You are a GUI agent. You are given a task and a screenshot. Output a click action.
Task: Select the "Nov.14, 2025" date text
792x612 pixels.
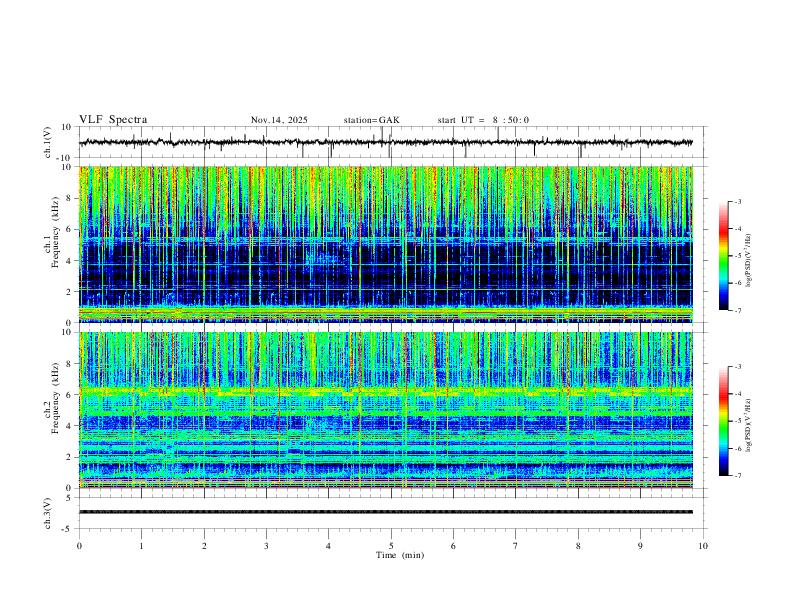(x=279, y=120)
